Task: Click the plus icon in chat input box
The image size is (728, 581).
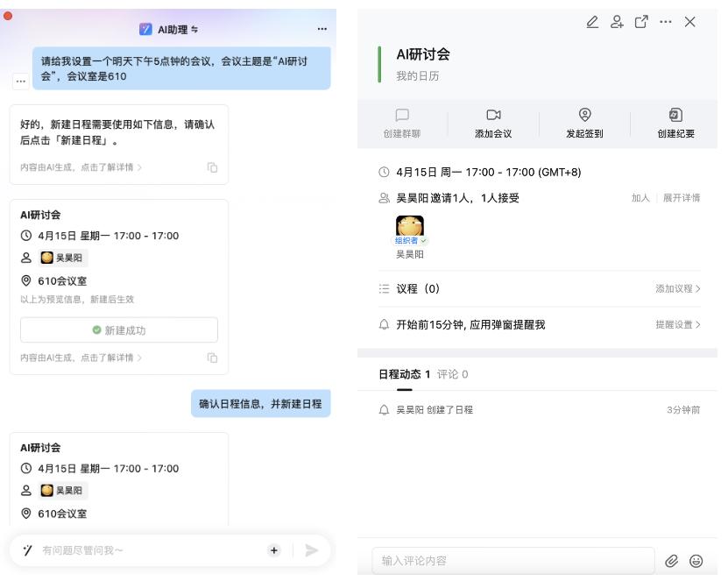Action: click(x=274, y=550)
